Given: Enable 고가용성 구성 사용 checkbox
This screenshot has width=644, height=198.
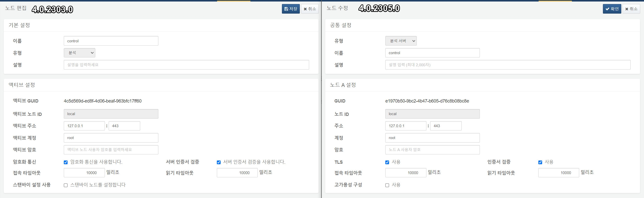Looking at the screenshot, I should coord(387,185).
